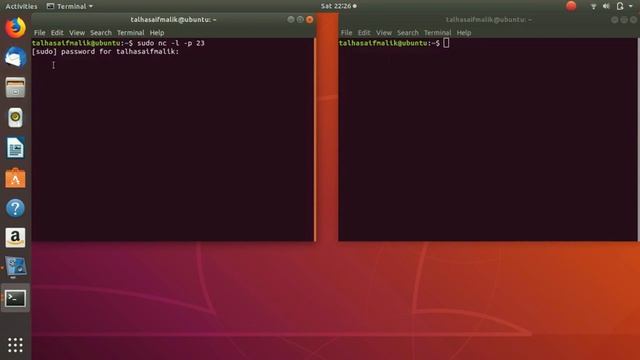The width and height of the screenshot is (640, 360).
Task: Open Firefox from the dock
Action: [x=16, y=28]
